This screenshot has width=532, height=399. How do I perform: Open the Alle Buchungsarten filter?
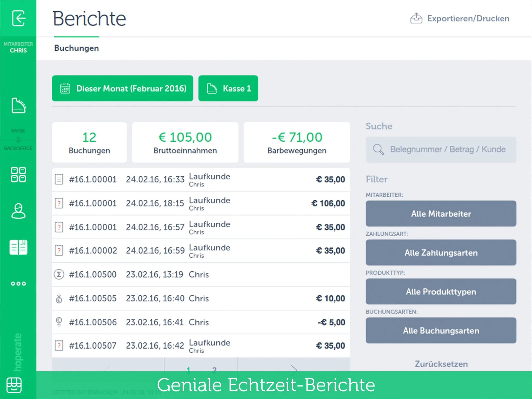click(441, 330)
